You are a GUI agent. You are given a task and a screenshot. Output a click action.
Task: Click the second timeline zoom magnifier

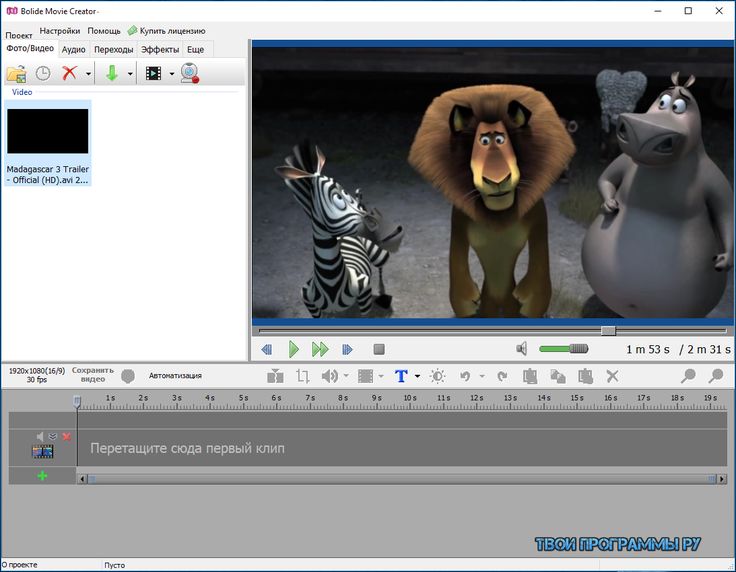[x=716, y=376]
